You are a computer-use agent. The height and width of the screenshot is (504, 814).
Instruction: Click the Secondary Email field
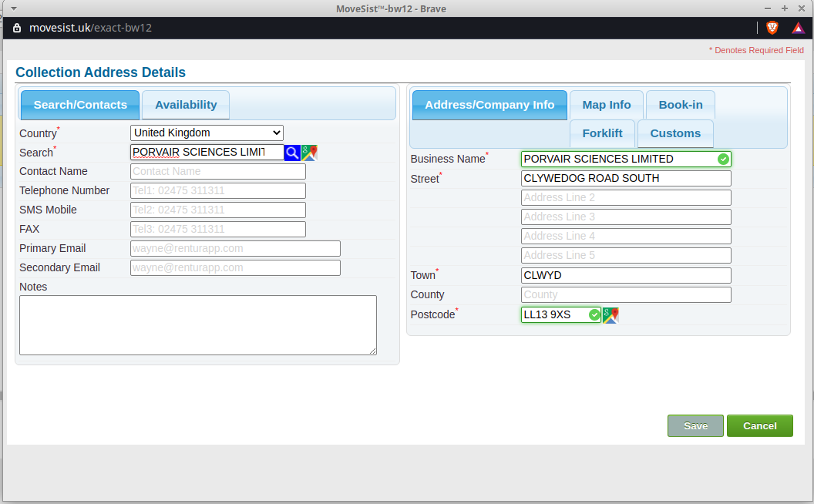[x=235, y=268]
